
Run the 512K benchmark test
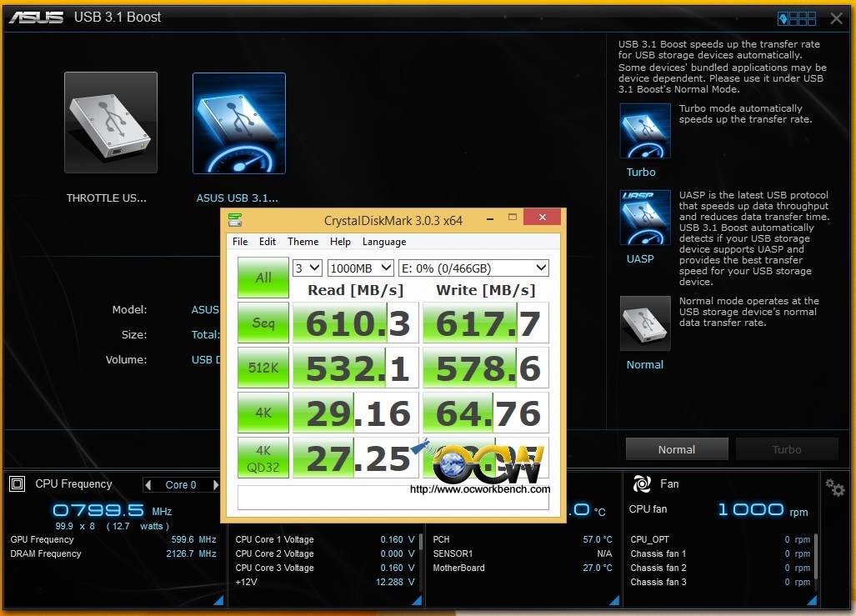coord(263,368)
